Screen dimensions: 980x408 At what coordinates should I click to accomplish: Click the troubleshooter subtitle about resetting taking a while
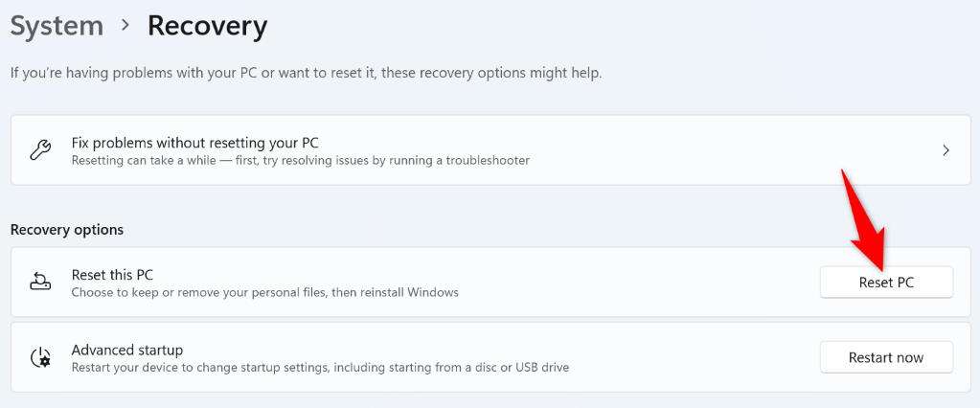[x=300, y=160]
